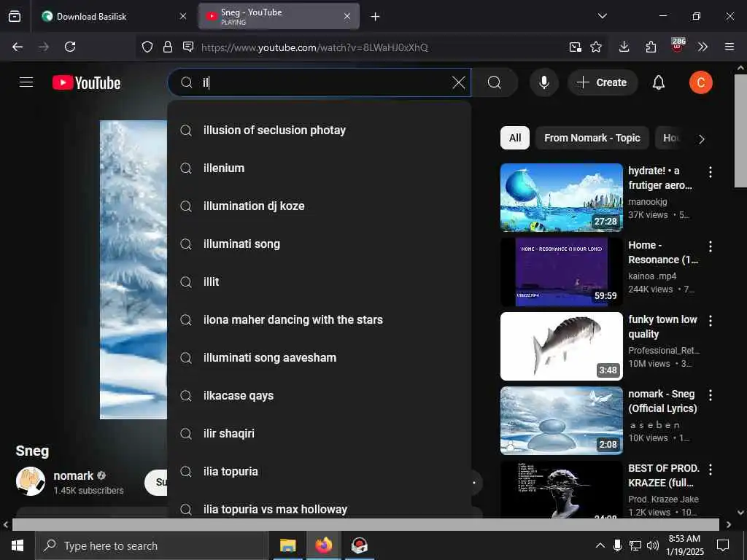Open Firefox application menu
This screenshot has height=560, width=747.
[729, 47]
